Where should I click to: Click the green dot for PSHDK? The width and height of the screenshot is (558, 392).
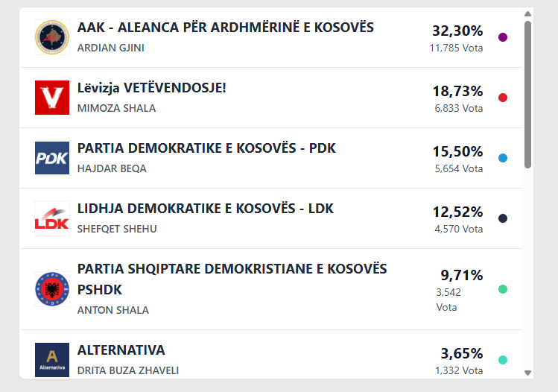coord(503,289)
